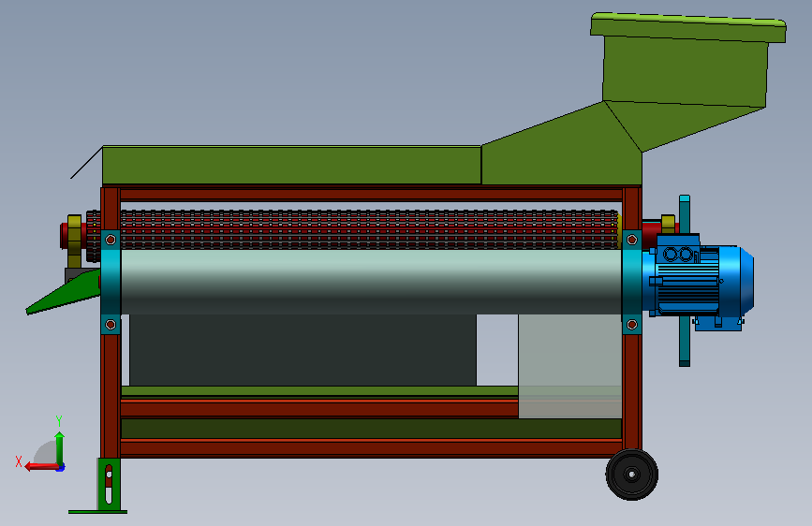Image resolution: width=812 pixels, height=526 pixels.
Task: Select the left teal bearing bracket
Action: [111, 282]
